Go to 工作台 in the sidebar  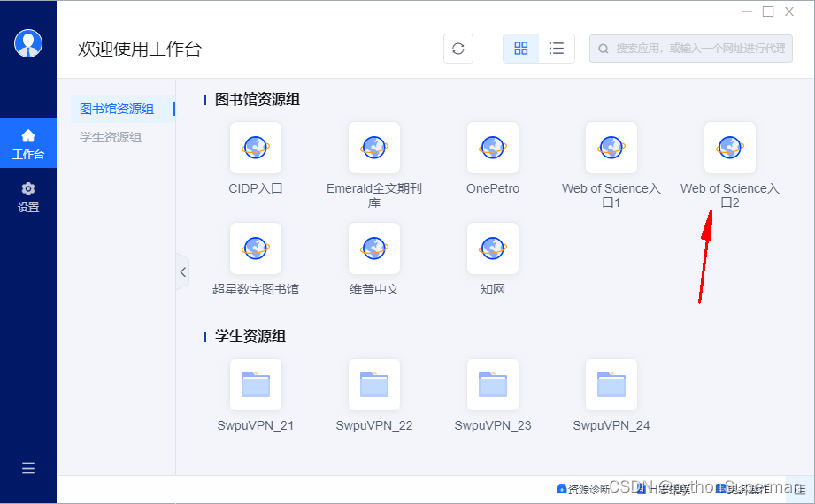pyautogui.click(x=28, y=143)
